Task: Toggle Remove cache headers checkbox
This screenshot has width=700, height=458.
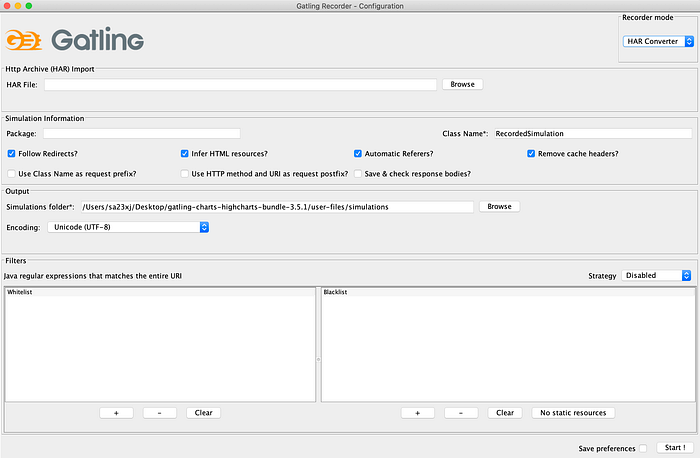Action: (x=531, y=154)
